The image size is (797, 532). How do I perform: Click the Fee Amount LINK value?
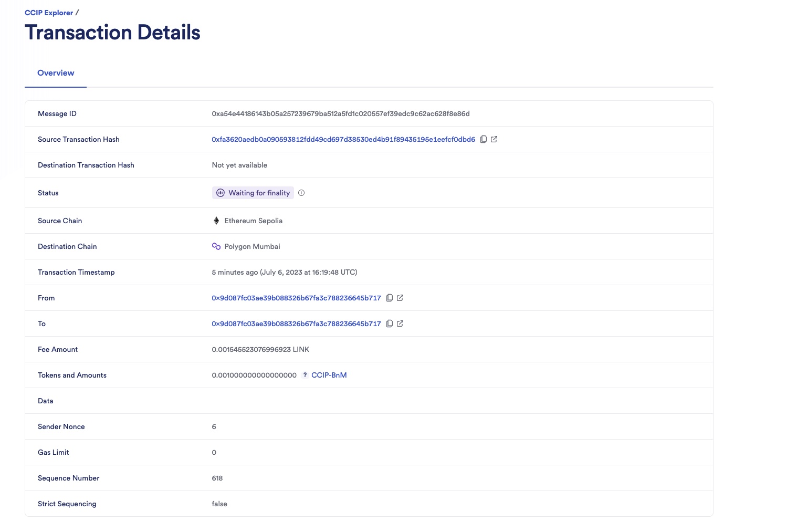[x=260, y=349]
